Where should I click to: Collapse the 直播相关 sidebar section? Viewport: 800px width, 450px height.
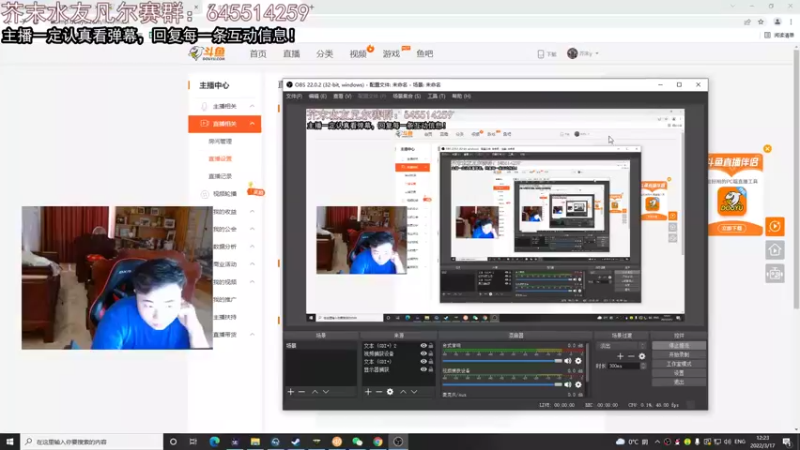(252, 123)
